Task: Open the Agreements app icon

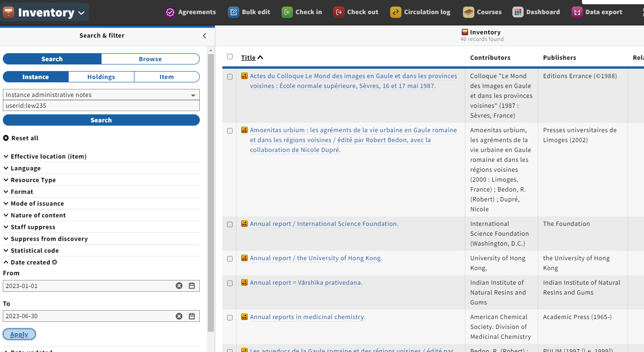Action: point(170,12)
